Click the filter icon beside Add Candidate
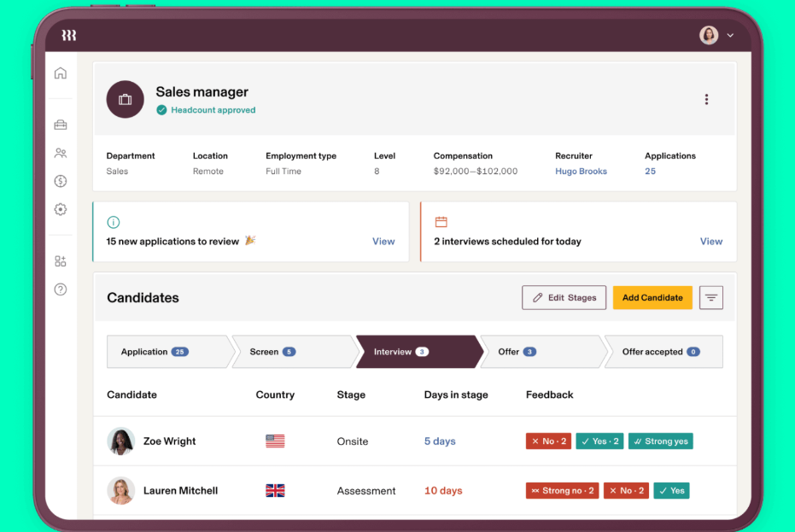Viewport: 795px width, 532px height. (711, 297)
